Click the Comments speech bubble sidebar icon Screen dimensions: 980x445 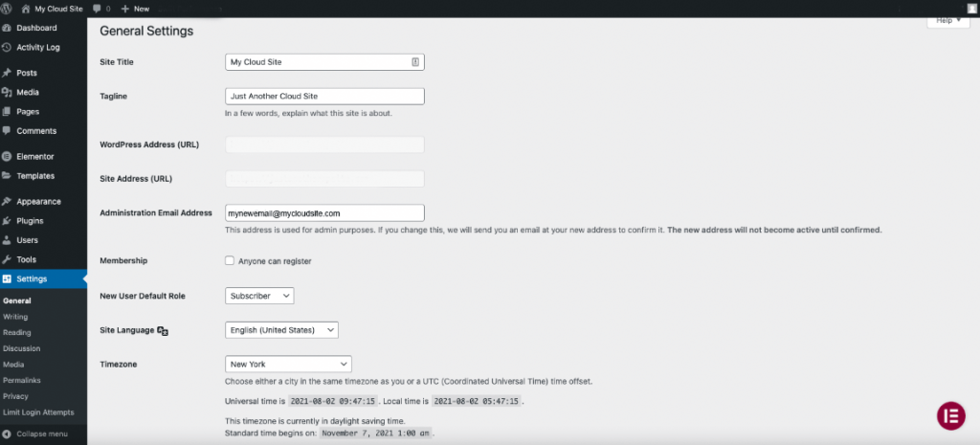[x=7, y=131]
